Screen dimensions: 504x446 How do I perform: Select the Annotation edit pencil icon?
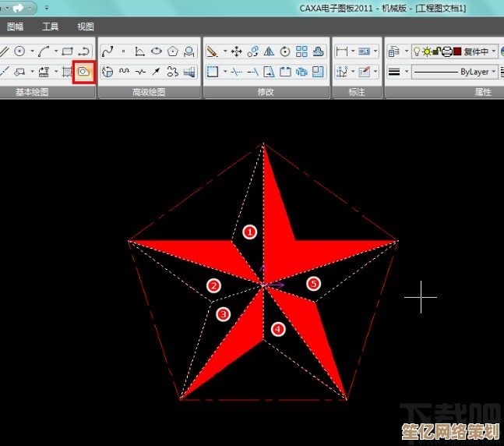[365, 72]
